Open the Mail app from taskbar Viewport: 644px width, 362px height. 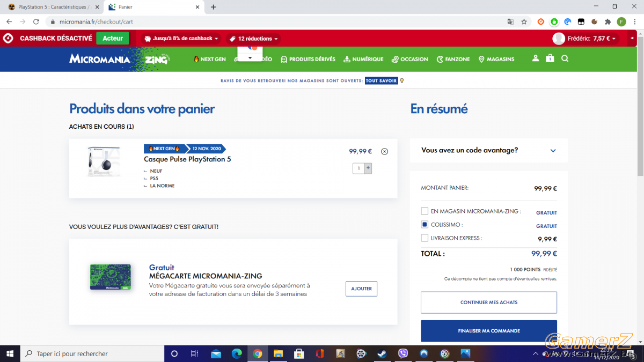pyautogui.click(x=216, y=353)
